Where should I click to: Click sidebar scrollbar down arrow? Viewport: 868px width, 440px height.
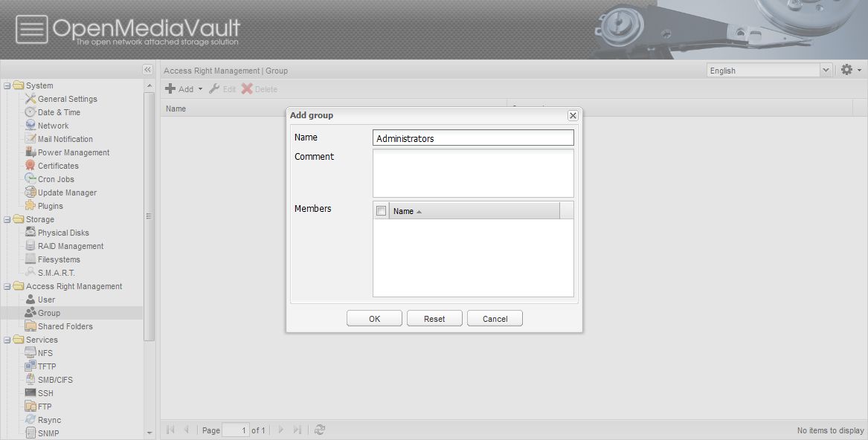pyautogui.click(x=149, y=433)
